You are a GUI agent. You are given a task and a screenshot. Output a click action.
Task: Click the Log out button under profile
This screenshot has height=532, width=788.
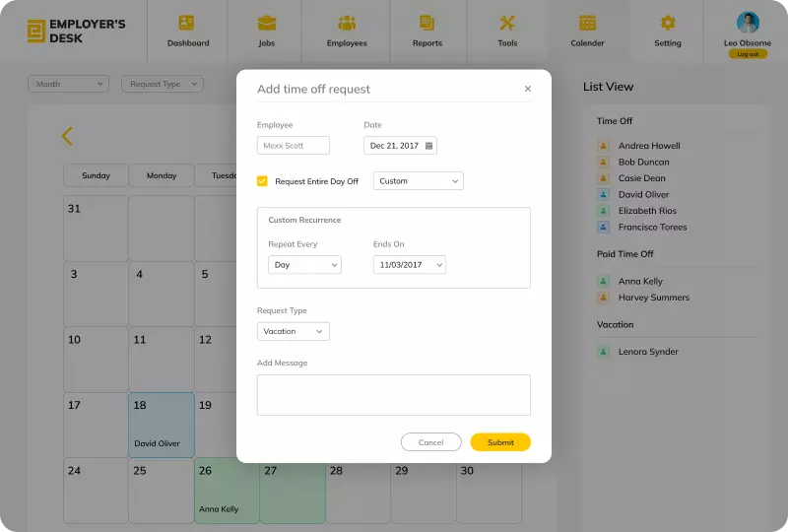click(x=748, y=54)
